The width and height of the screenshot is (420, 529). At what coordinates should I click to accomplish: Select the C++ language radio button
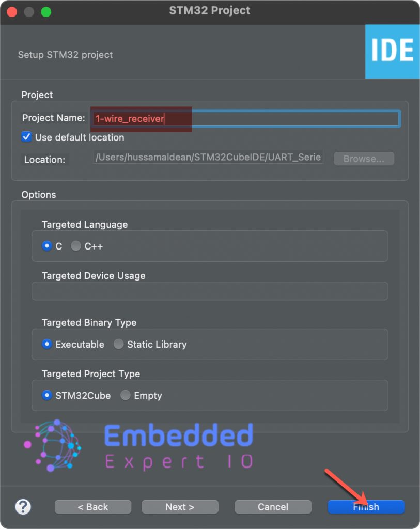click(x=76, y=246)
